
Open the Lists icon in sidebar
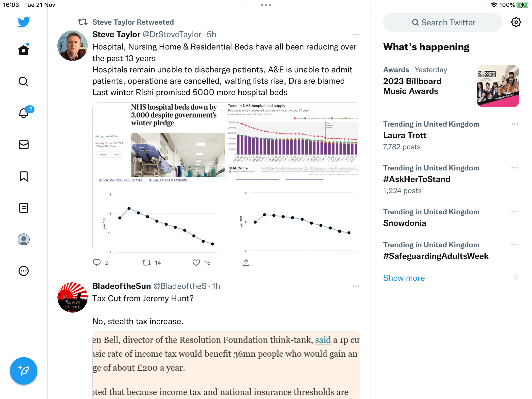[x=24, y=208]
